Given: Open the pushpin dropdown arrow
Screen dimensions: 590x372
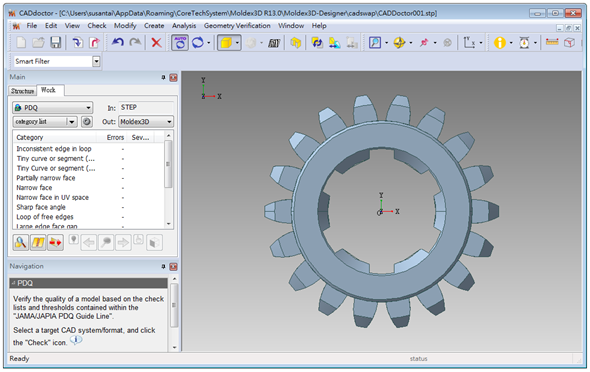Looking at the screenshot, I should coord(435,43).
